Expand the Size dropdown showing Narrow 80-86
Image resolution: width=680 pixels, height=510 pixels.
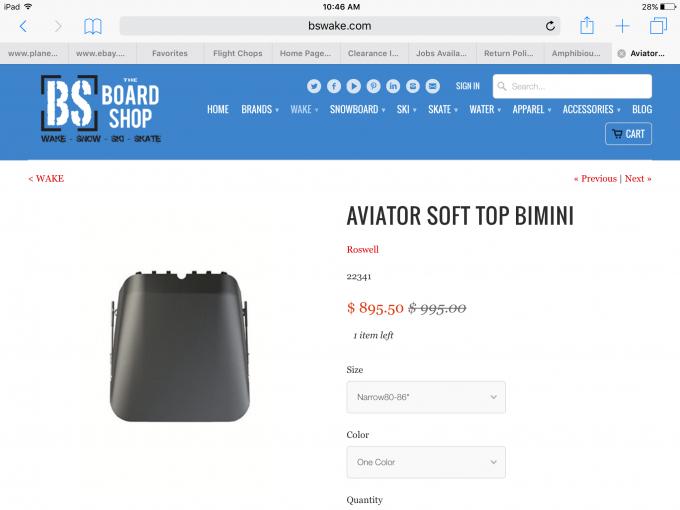[426, 397]
